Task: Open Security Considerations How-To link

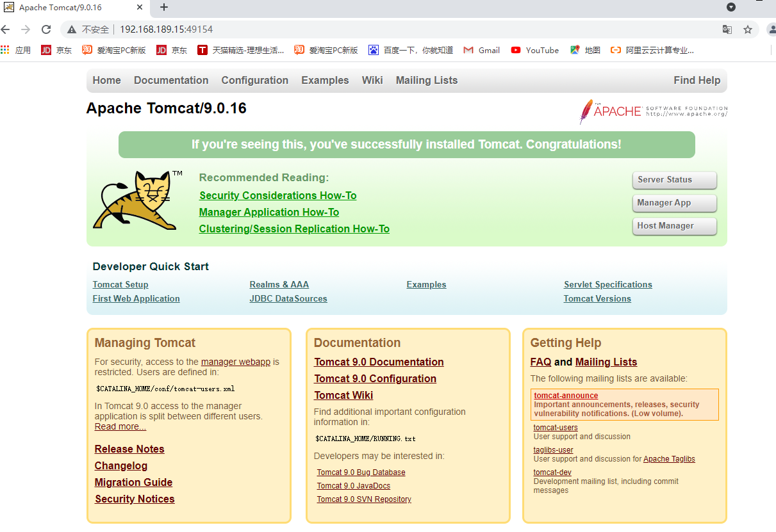Action: 278,195
